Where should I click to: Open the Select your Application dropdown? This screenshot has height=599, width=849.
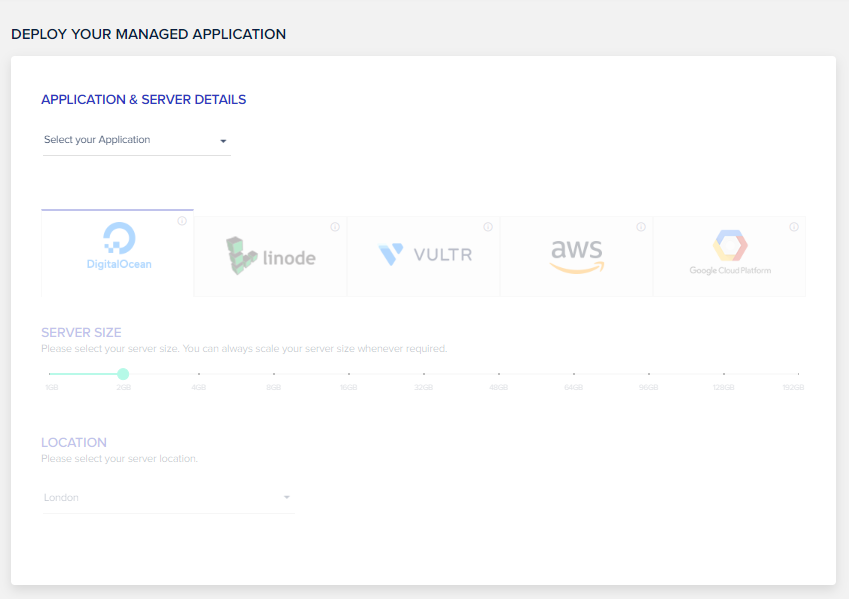tap(136, 140)
